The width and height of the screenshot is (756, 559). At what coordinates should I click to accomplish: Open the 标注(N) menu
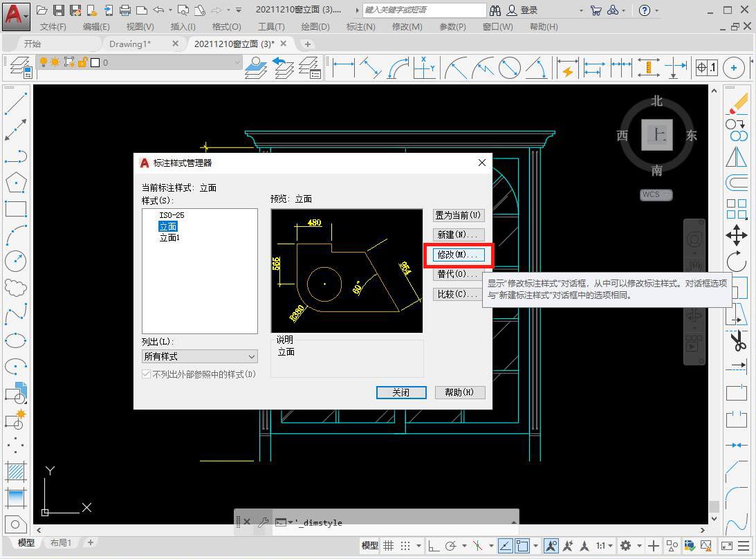coord(360,26)
